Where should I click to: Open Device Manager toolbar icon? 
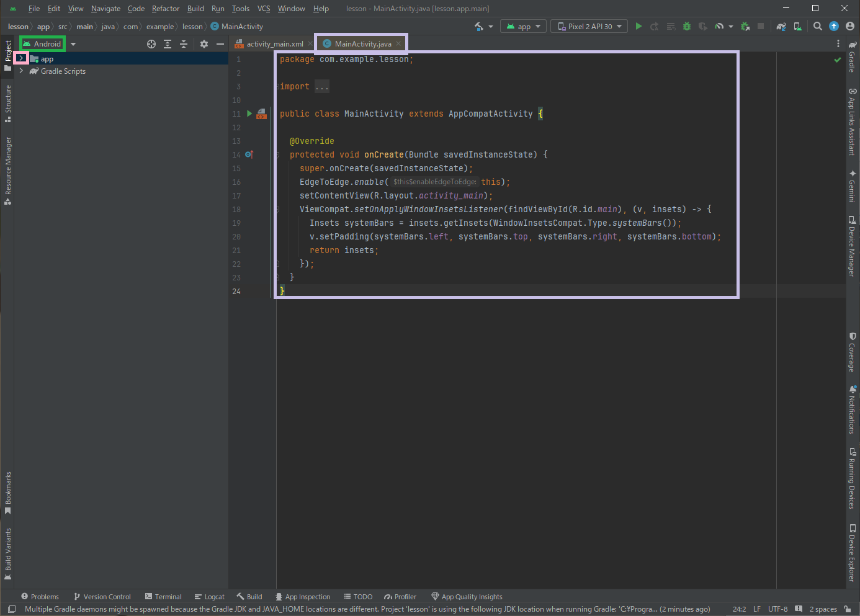pos(798,27)
